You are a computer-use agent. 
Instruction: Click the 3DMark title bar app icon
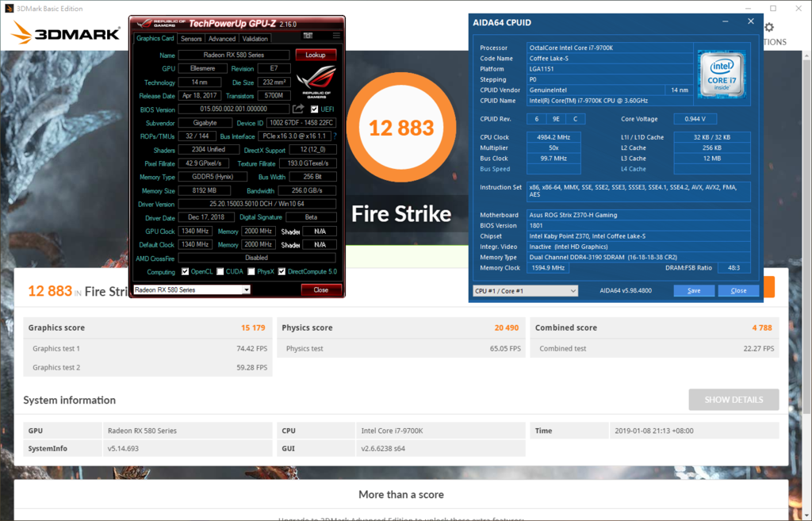[x=9, y=8]
